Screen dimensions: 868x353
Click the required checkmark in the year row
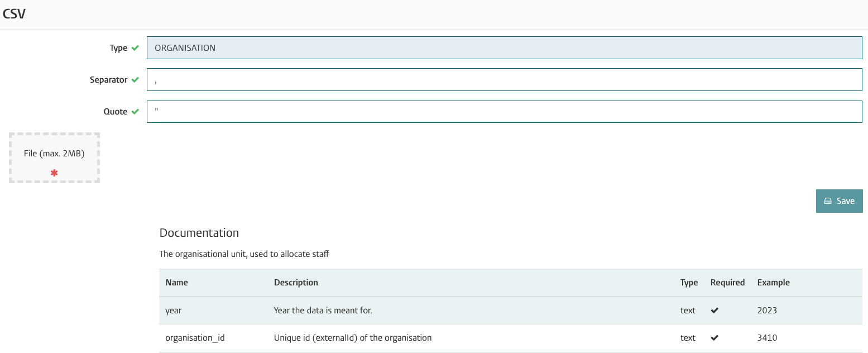[714, 311]
